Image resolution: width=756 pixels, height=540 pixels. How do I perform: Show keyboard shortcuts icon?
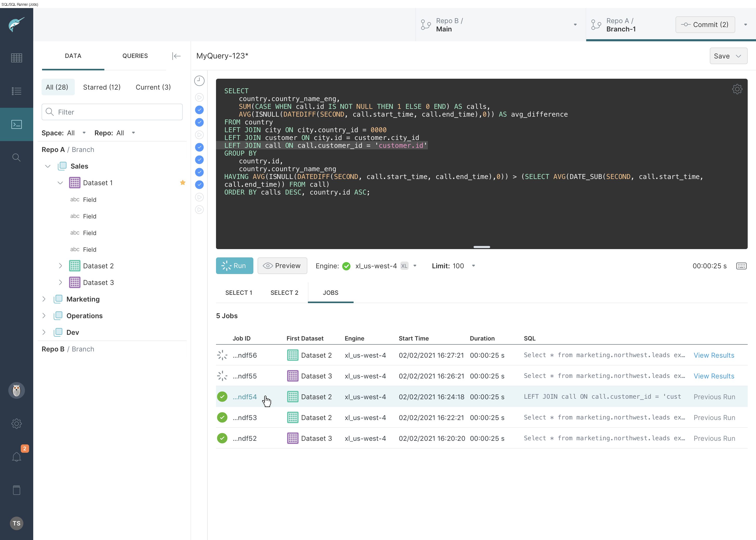click(x=741, y=266)
